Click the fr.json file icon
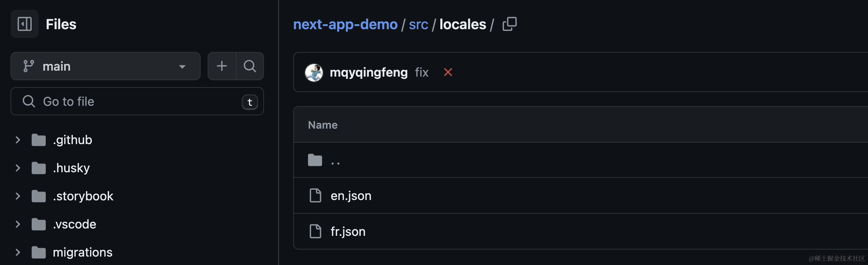 click(315, 231)
